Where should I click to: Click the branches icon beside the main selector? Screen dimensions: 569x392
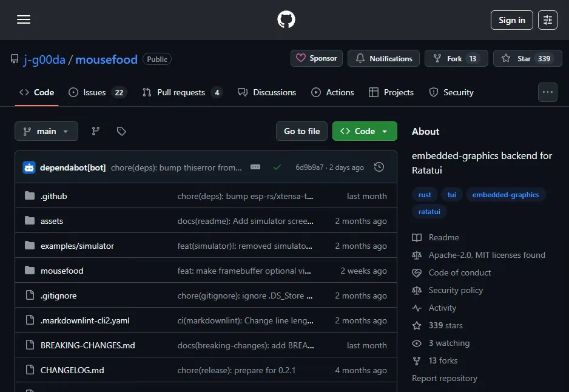pos(95,130)
